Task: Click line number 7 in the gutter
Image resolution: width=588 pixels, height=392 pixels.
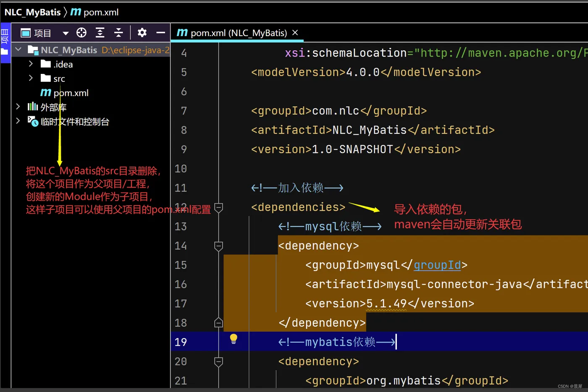Action: 184,111
